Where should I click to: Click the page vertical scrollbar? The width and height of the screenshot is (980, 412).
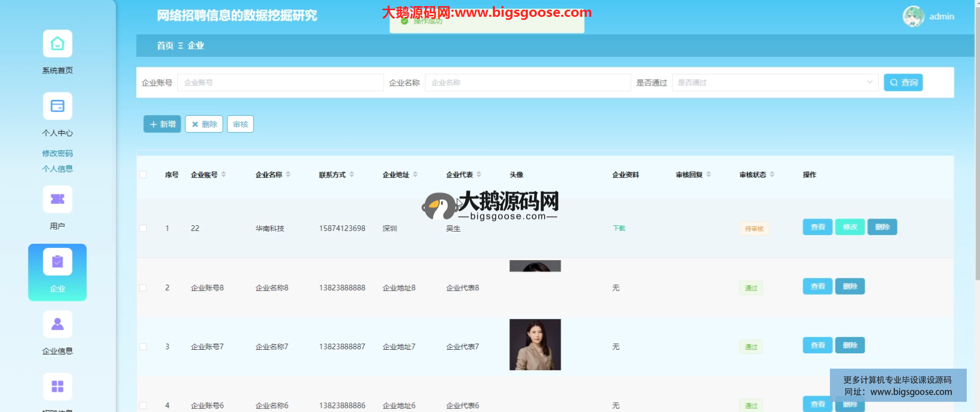point(977,153)
